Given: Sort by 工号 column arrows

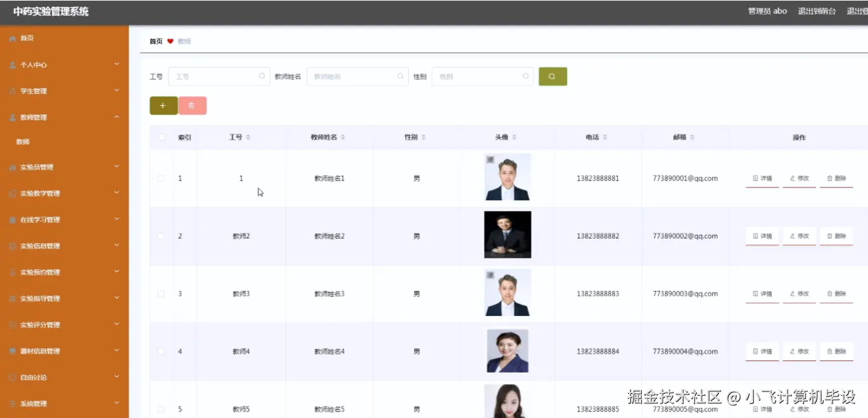Looking at the screenshot, I should click(x=248, y=137).
